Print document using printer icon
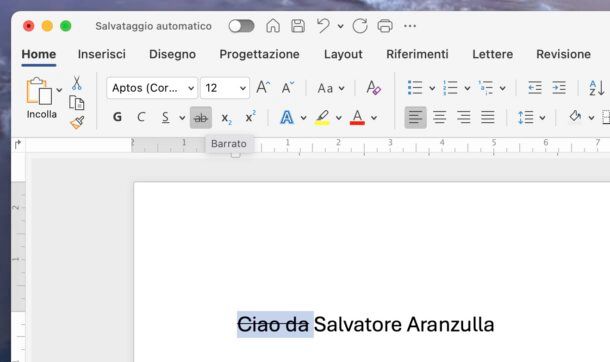 [385, 26]
